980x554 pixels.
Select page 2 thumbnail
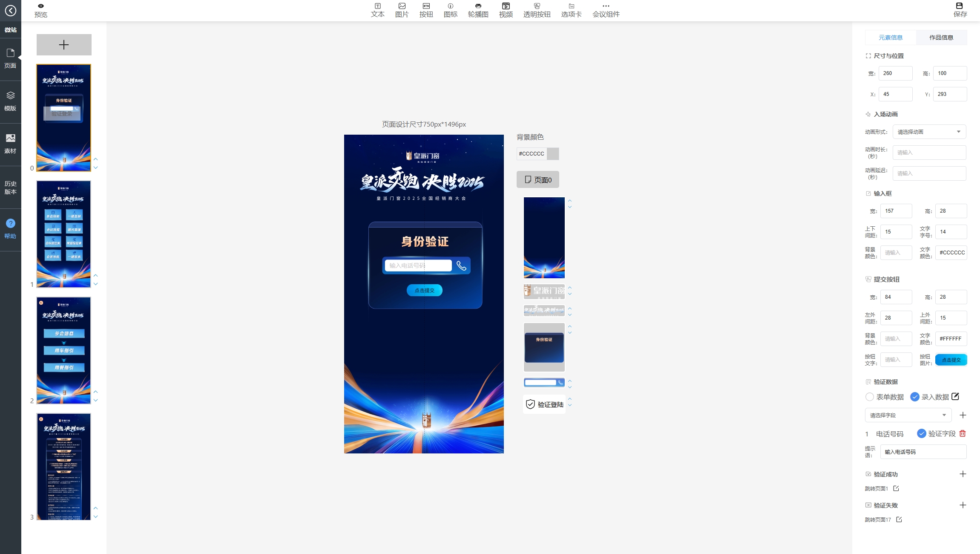click(64, 350)
